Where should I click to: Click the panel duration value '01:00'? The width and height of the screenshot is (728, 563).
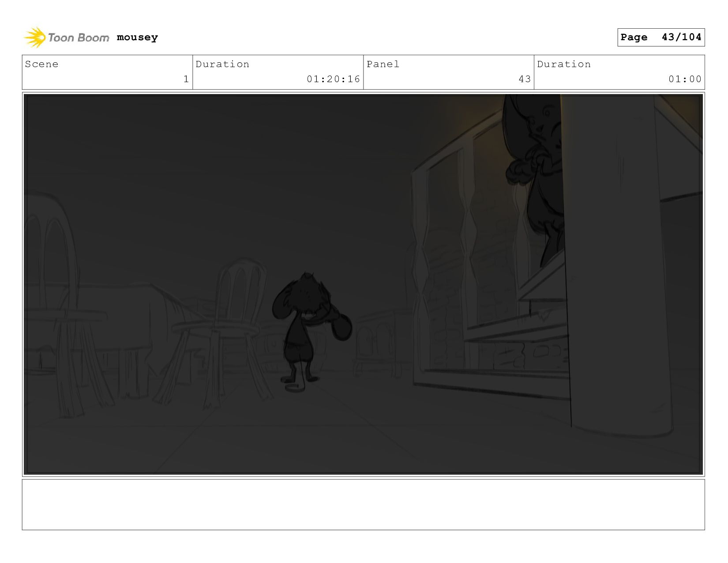pos(685,79)
